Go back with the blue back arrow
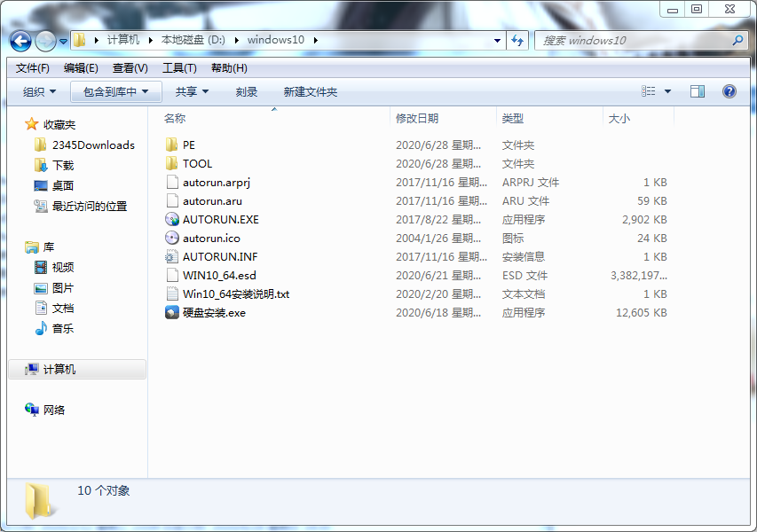Image resolution: width=757 pixels, height=532 pixels. coord(20,41)
